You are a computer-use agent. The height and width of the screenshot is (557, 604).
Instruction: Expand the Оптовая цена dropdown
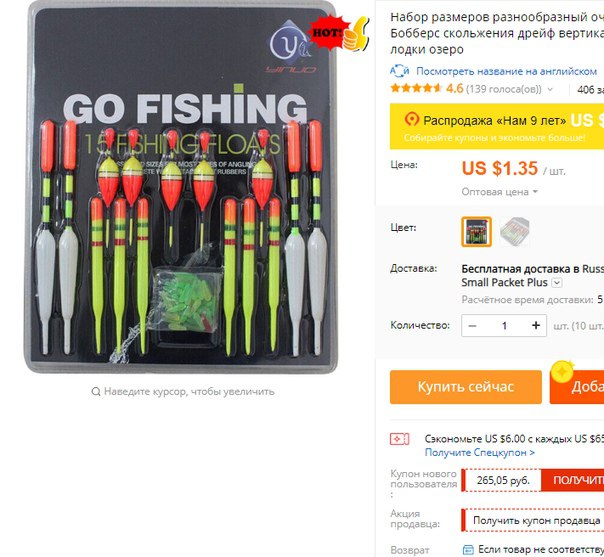click(x=499, y=192)
